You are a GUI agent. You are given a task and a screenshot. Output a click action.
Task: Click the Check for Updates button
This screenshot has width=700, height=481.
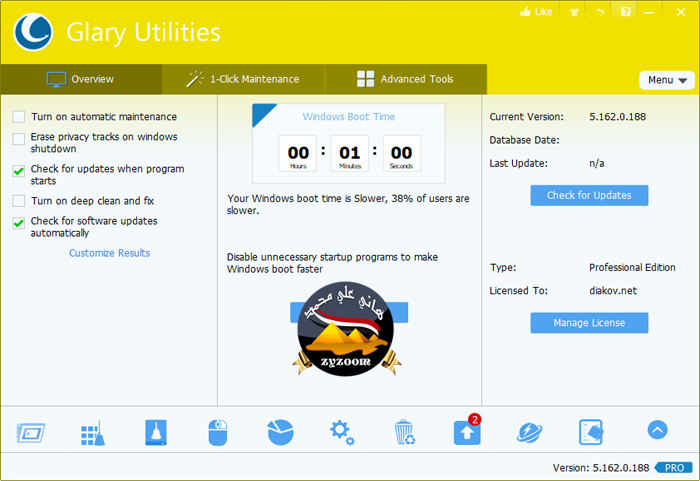[589, 195]
